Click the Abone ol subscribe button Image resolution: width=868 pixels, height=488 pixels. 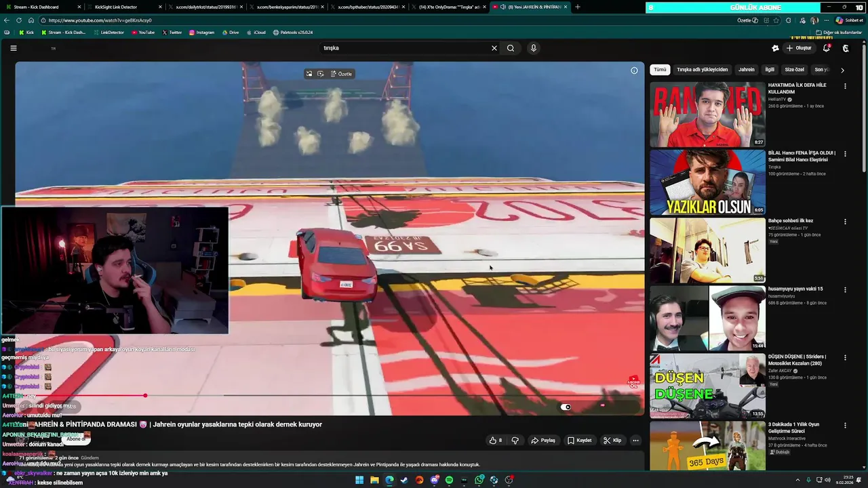(x=75, y=439)
